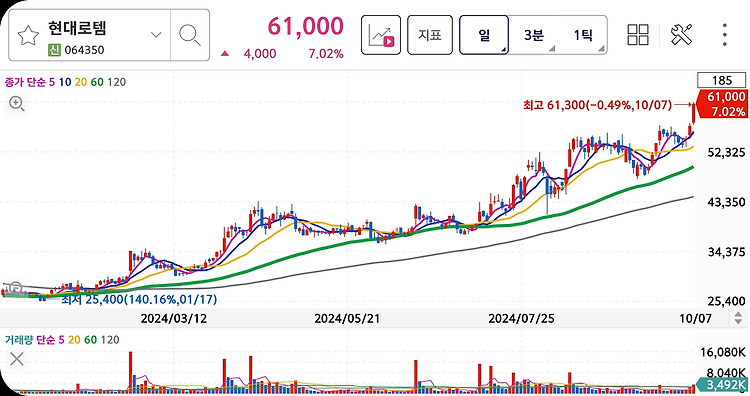Click the 064350 stock code
The height and width of the screenshot is (396, 750).
click(x=84, y=50)
